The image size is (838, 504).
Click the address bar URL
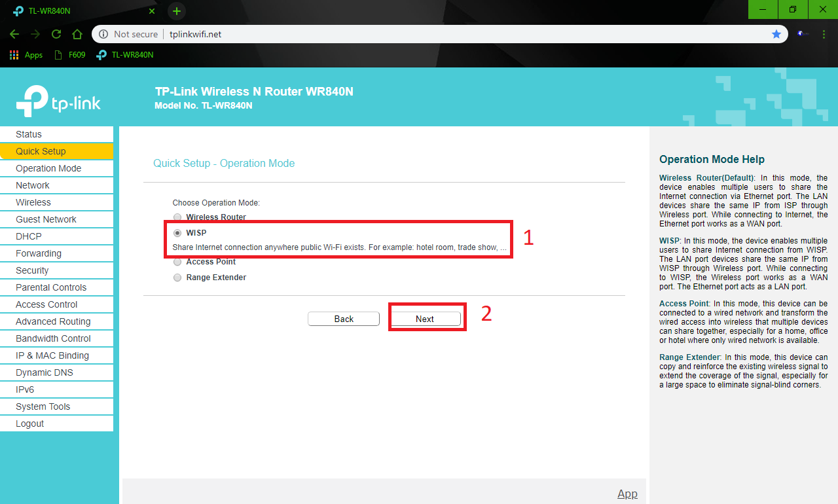click(x=195, y=34)
